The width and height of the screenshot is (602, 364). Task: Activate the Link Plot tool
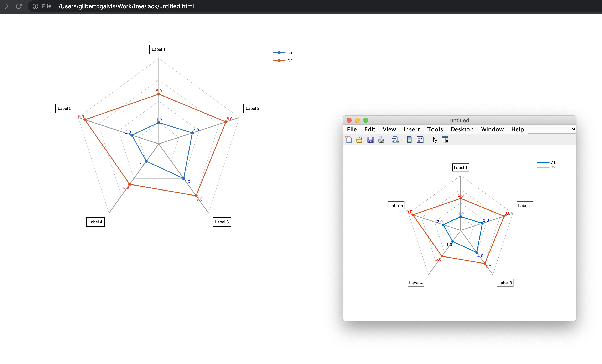pyautogui.click(x=395, y=140)
